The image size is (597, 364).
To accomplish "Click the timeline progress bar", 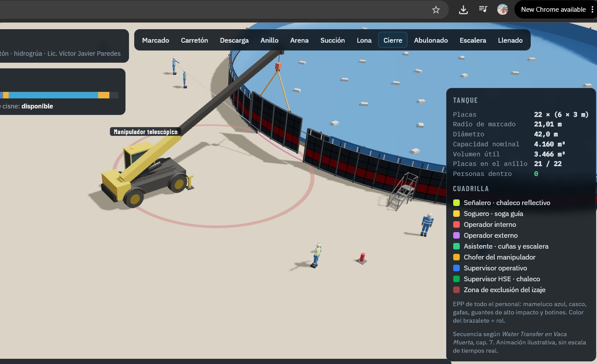I will pos(59,95).
